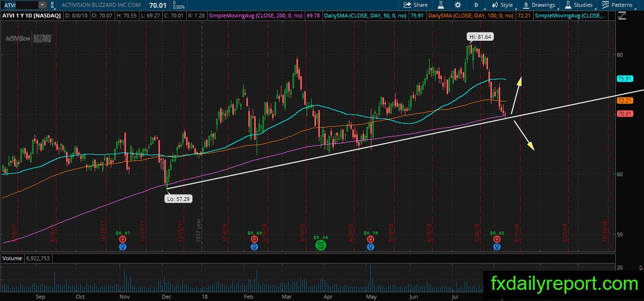Click the green $0.34 dividend icon
Screen dimensions: 644x301
321,246
